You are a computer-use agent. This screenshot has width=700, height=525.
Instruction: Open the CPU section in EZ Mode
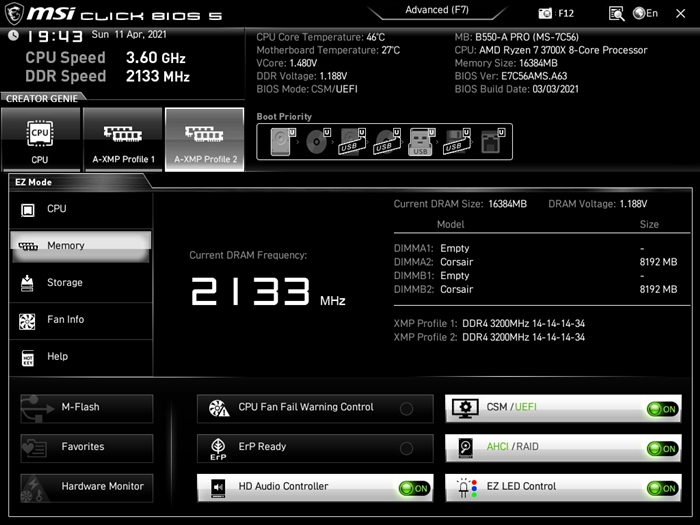click(x=80, y=209)
